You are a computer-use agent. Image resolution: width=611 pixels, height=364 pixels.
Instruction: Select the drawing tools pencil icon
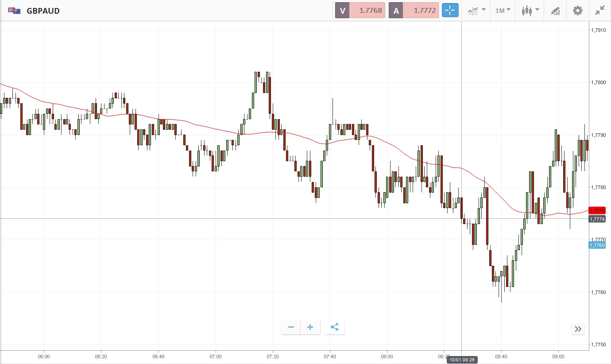pos(555,11)
